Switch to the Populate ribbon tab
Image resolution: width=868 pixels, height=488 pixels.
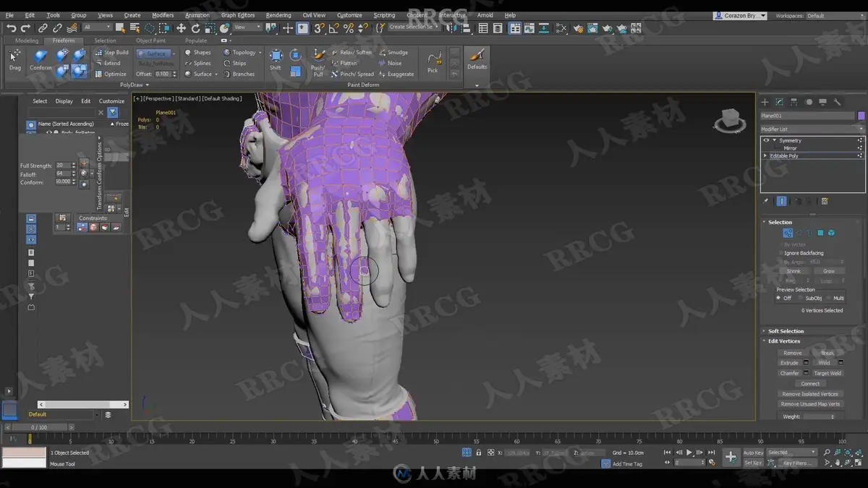[x=195, y=40]
